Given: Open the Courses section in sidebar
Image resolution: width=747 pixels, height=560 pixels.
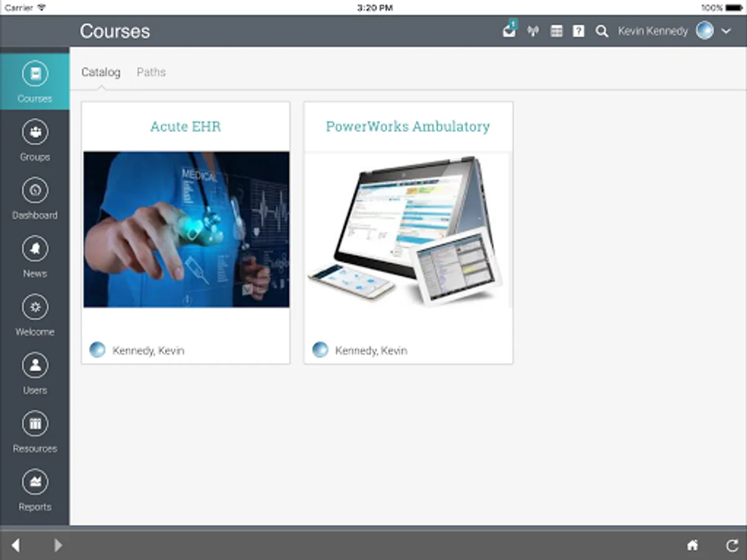Looking at the screenshot, I should (x=35, y=82).
